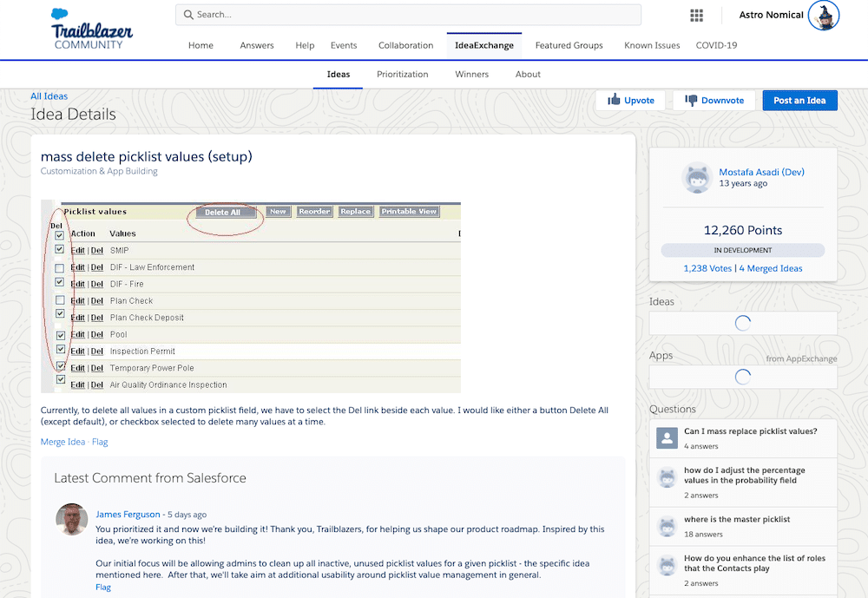Image resolution: width=868 pixels, height=598 pixels.
Task: Click the search magnifier icon
Action: click(188, 15)
